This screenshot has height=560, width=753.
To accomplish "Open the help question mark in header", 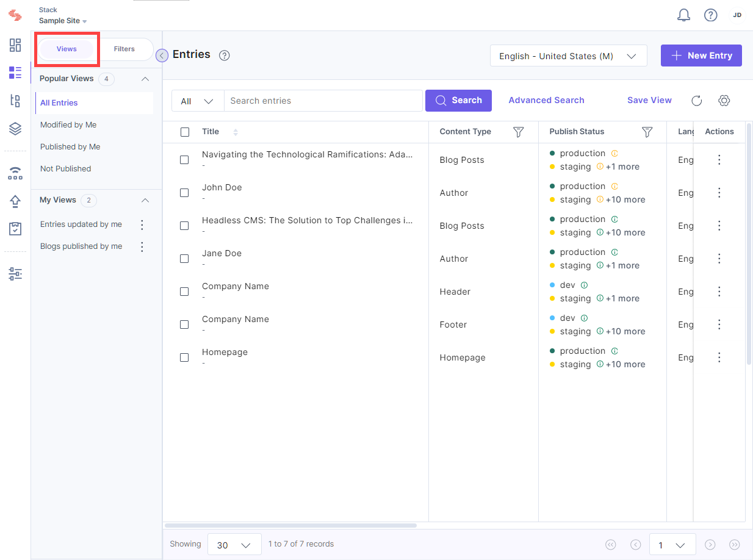I will tap(710, 15).
